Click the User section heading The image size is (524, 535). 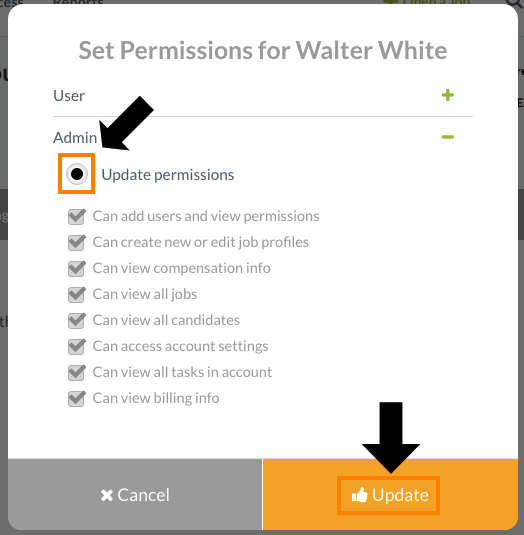[69, 96]
